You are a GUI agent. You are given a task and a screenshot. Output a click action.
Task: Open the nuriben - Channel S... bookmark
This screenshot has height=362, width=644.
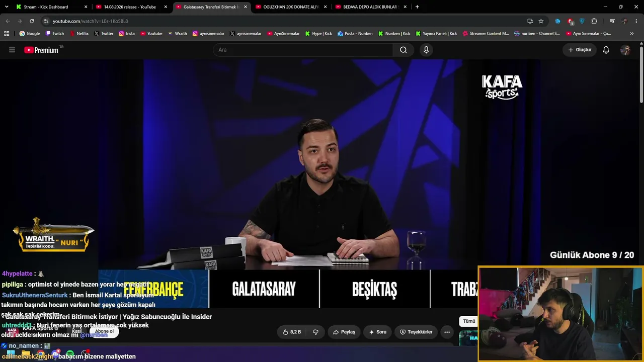click(537, 34)
